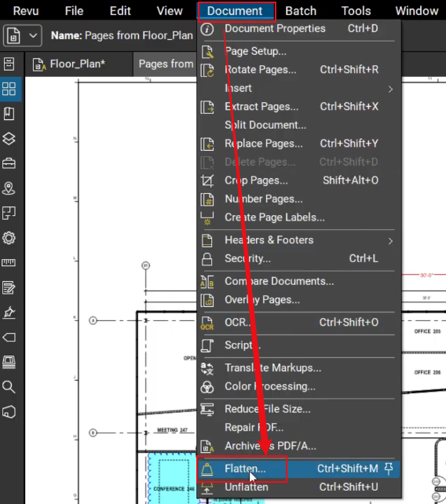Open the Edit menu

(x=120, y=11)
